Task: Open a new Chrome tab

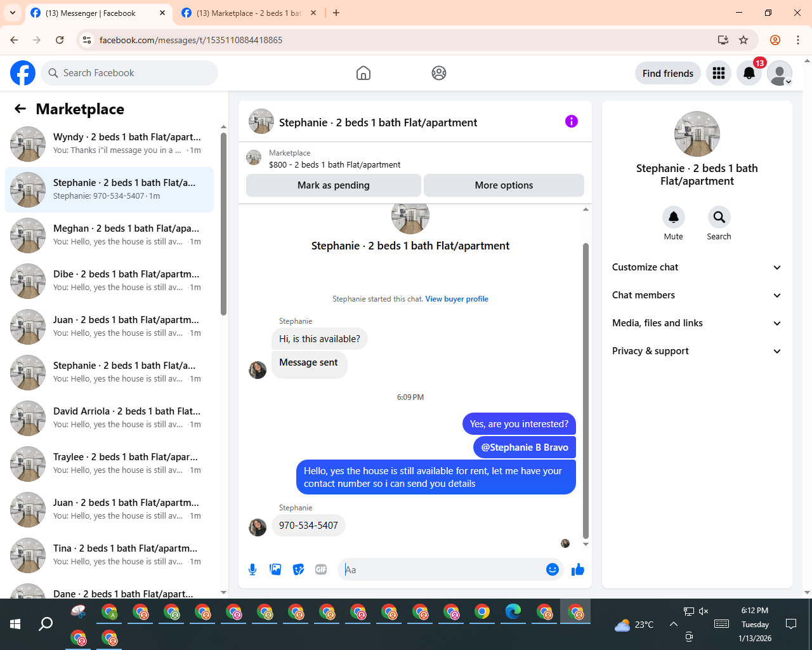Action: (336, 13)
